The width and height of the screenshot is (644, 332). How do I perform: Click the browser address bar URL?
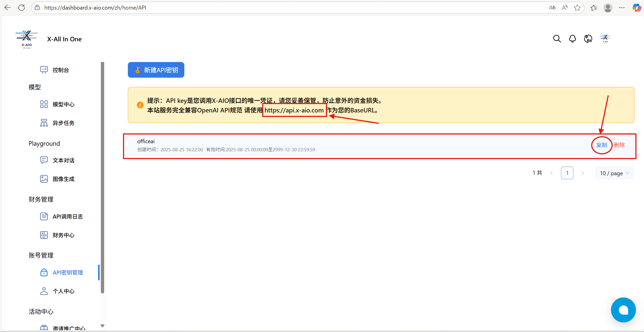click(95, 8)
